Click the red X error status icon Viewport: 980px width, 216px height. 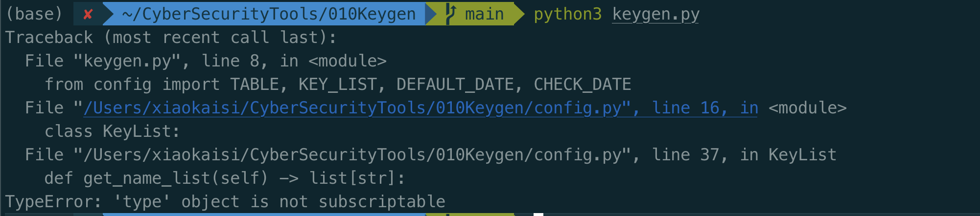click(88, 14)
